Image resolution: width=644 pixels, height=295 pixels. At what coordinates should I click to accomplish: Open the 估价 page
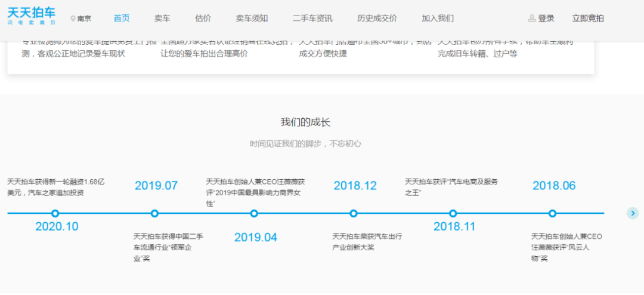(x=203, y=19)
